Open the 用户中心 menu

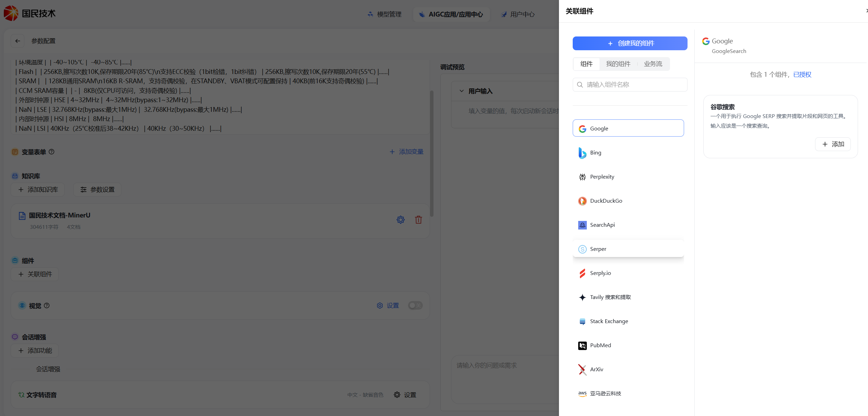pos(518,14)
